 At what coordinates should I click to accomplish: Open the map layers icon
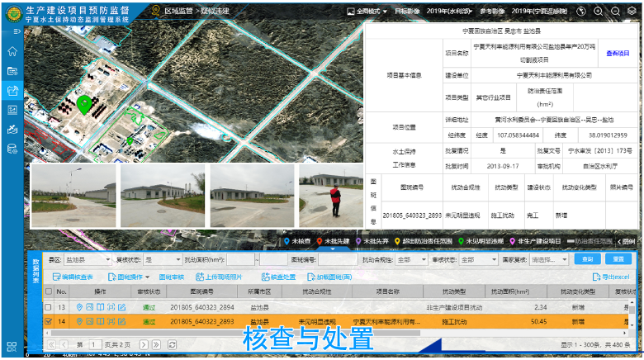(634, 12)
